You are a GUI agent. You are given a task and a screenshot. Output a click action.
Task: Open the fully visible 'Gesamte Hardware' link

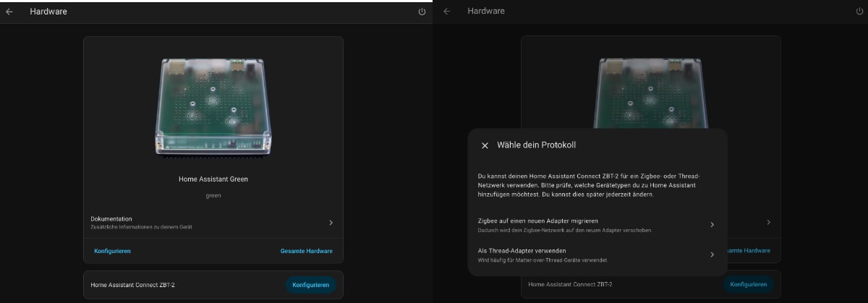click(x=306, y=251)
